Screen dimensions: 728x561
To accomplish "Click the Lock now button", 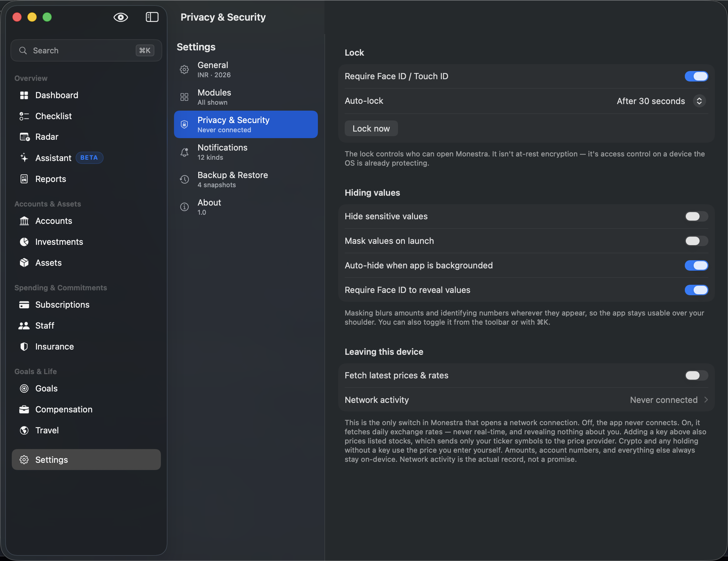I will pyautogui.click(x=371, y=128).
